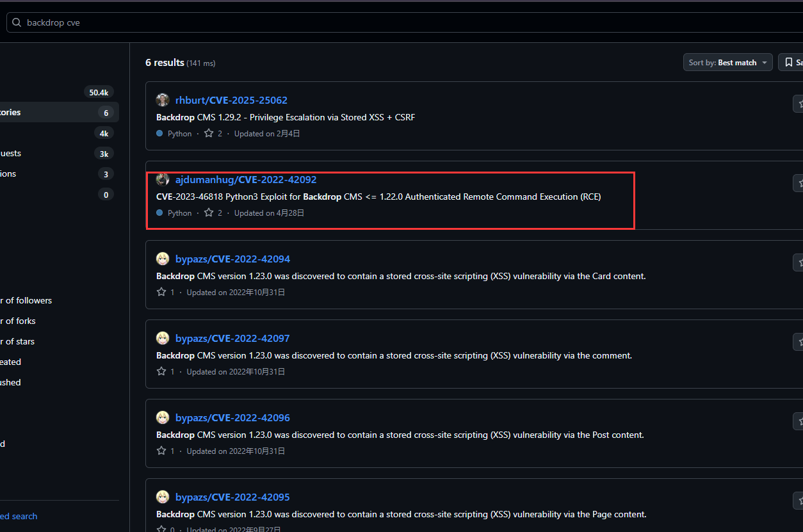Viewport: 803px width, 532px height.
Task: Open bypazs/CVE-2022-42094 repository link
Action: pos(232,259)
